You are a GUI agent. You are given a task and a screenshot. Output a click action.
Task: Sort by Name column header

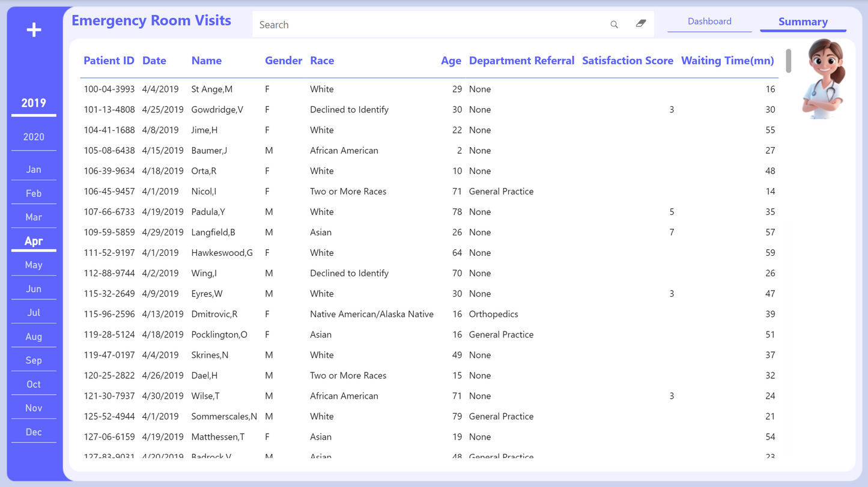(207, 61)
